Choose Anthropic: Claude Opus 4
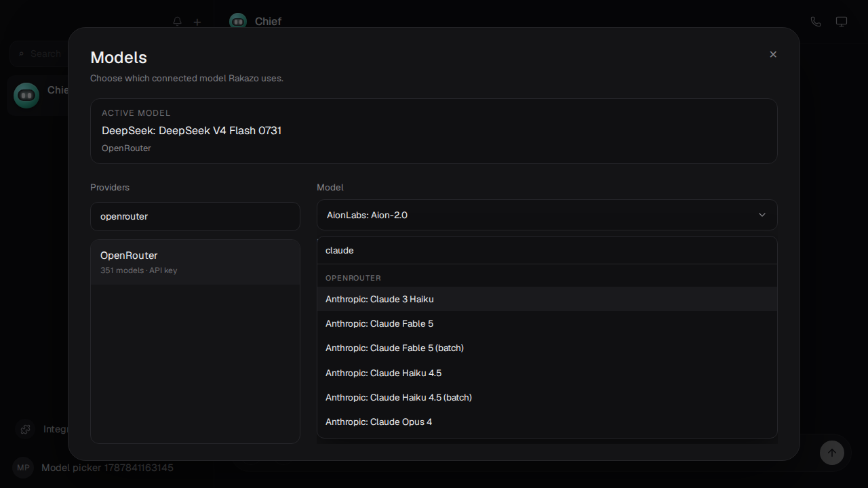The width and height of the screenshot is (868, 488). point(547,422)
